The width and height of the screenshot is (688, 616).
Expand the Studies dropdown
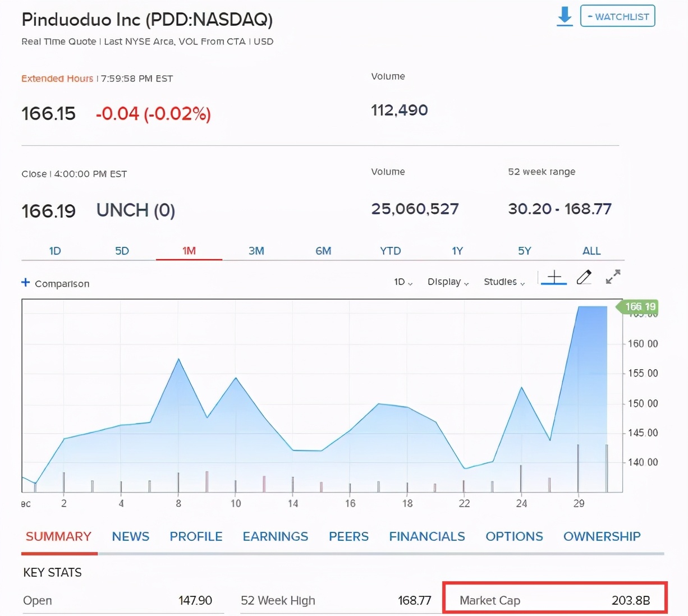[x=504, y=282]
